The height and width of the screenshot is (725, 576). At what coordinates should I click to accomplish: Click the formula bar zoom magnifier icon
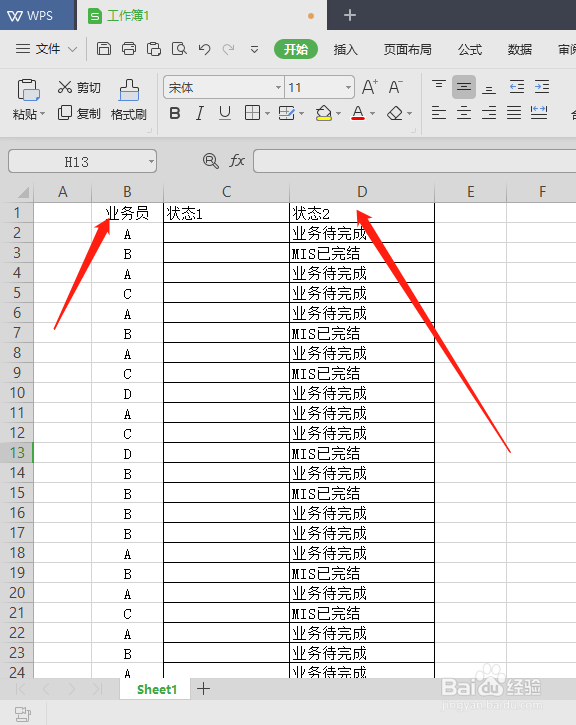(x=211, y=161)
